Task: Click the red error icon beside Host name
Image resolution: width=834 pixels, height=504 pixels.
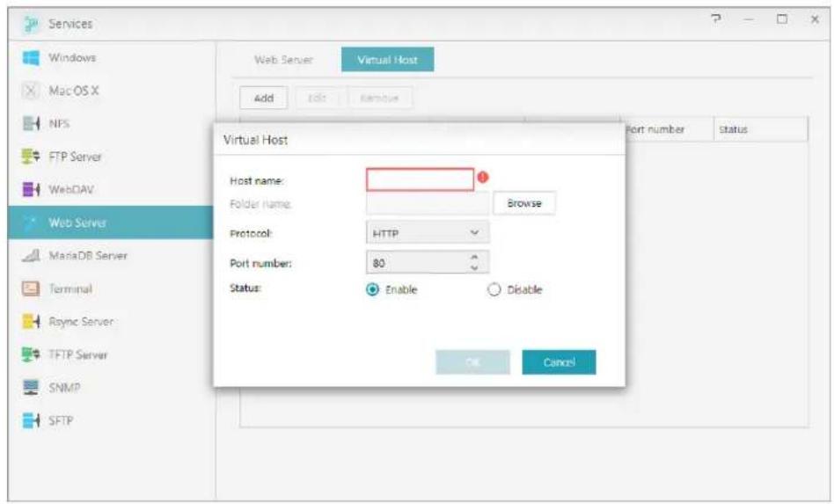Action: tap(483, 177)
